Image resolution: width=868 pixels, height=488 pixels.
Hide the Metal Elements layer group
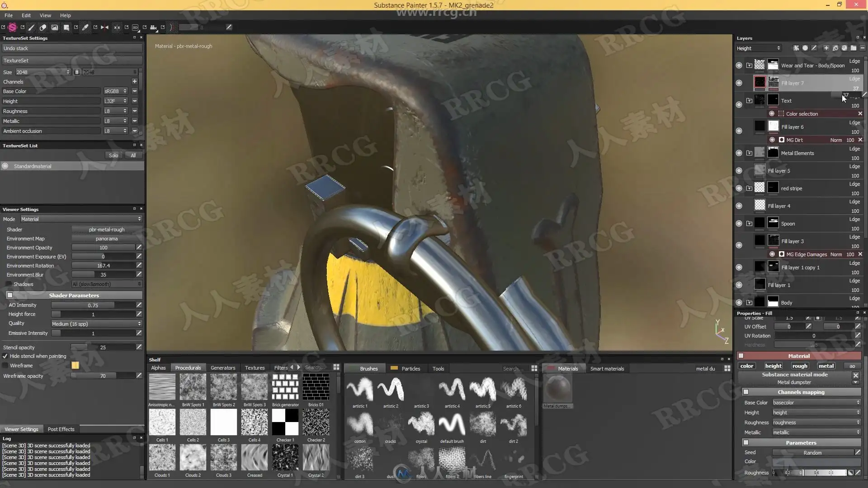pyautogui.click(x=739, y=153)
